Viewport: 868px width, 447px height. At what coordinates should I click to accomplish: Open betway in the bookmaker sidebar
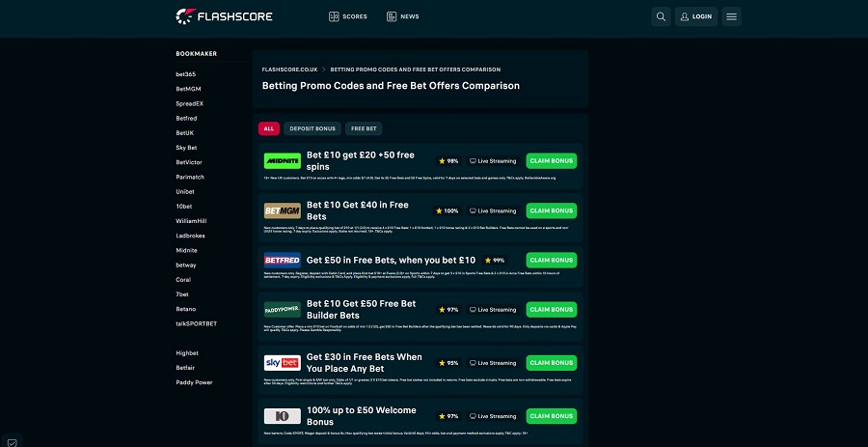[x=186, y=265]
